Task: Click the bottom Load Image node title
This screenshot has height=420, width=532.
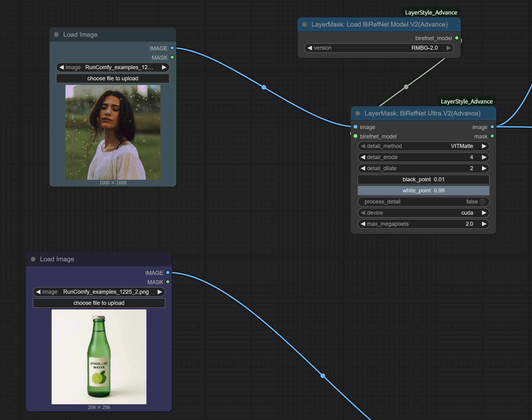Action: tap(57, 259)
